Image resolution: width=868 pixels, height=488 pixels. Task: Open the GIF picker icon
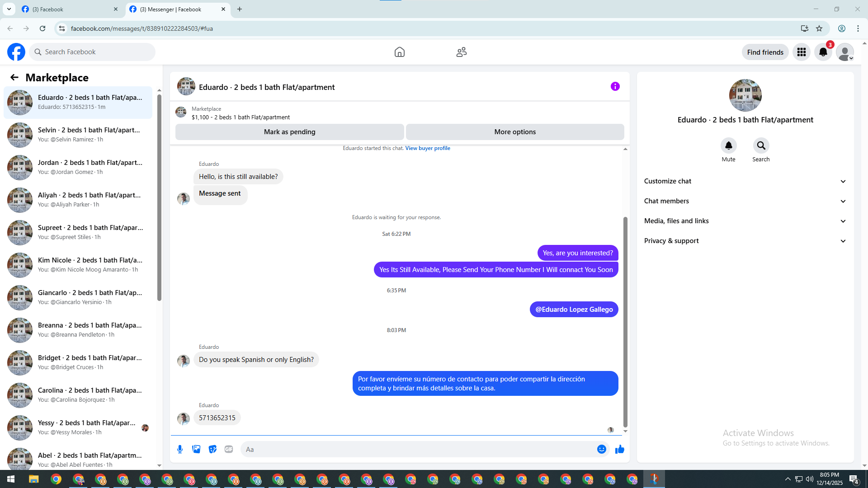point(229,449)
